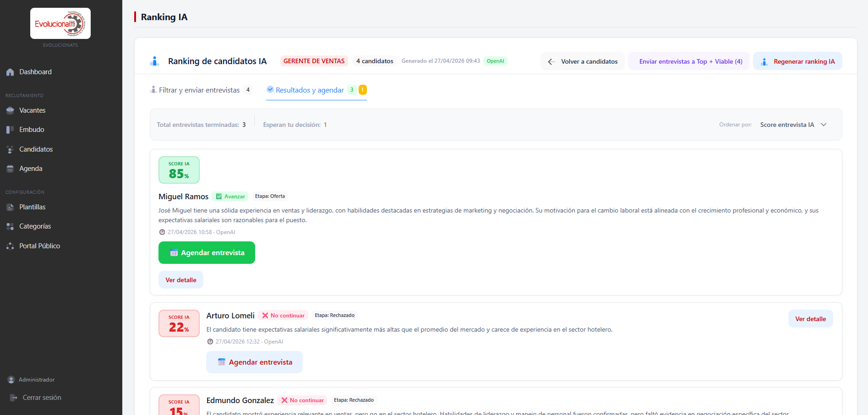This screenshot has height=415, width=868.
Task: Click Etapa: Rechazado label for Arturo Lomeli
Action: click(x=335, y=315)
